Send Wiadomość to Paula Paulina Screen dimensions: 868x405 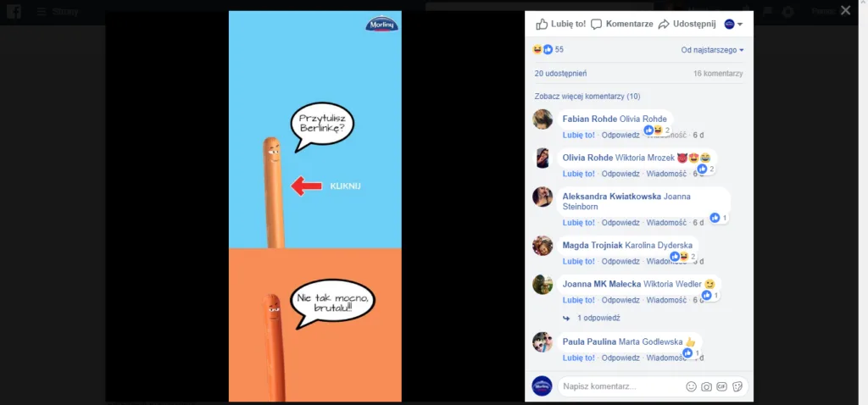(x=666, y=358)
